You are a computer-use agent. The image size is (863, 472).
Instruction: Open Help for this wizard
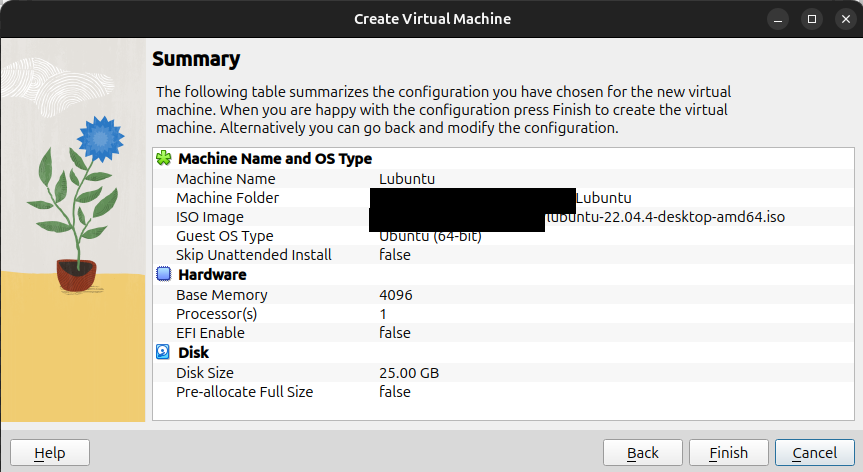tap(50, 453)
